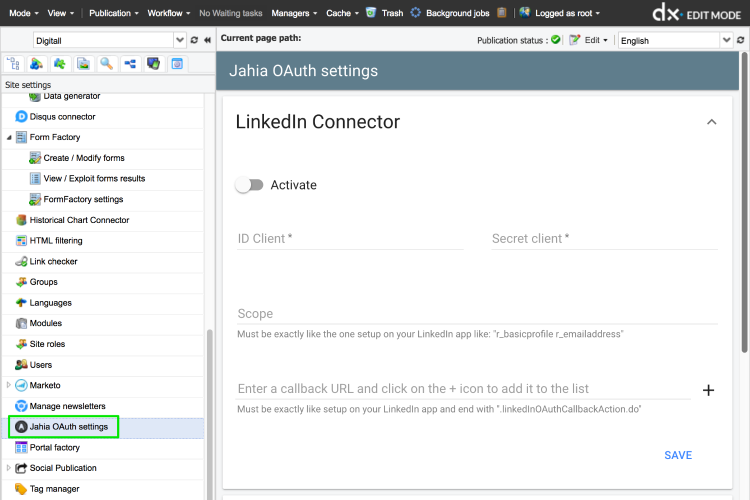Collapse the left side panel

click(x=207, y=40)
